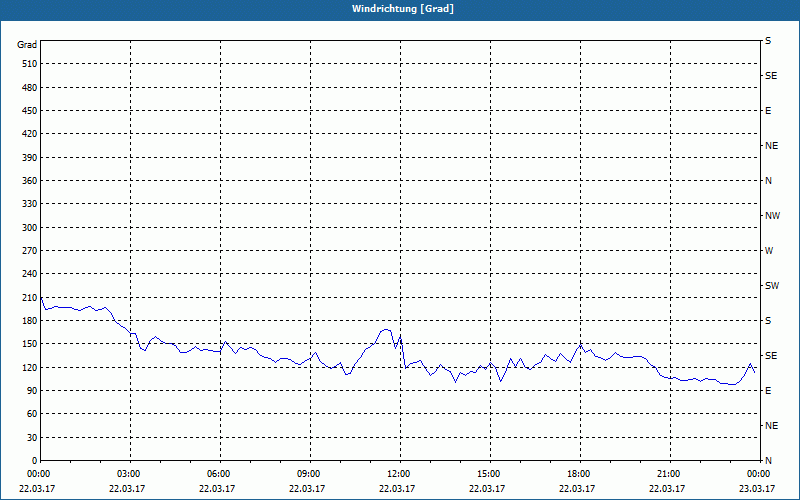Viewport: 800px width, 500px height.
Task: Select the 300 y-axis tick label
Action: click(x=29, y=228)
